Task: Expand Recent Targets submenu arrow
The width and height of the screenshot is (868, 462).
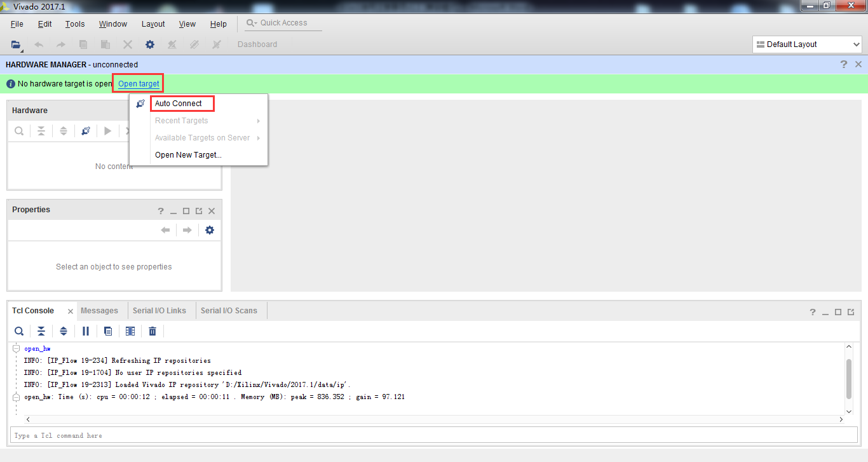Action: pos(259,121)
